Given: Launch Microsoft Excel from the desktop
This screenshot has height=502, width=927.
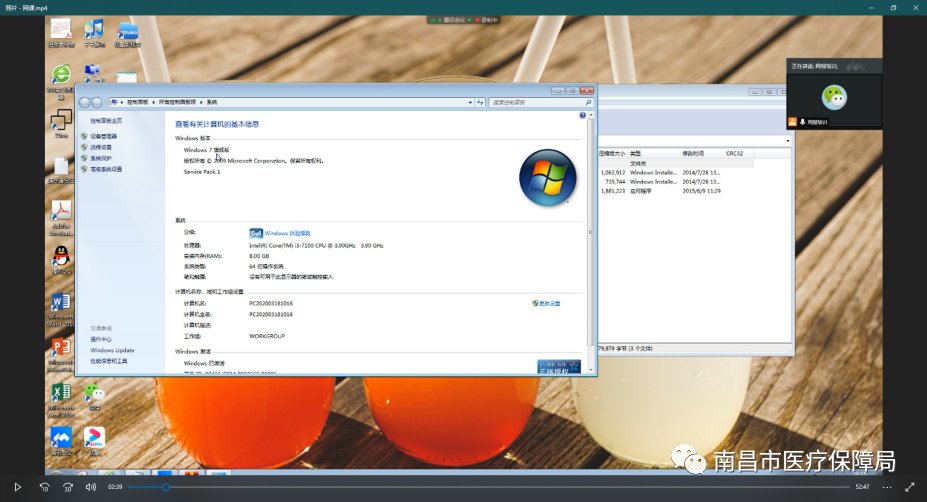Looking at the screenshot, I should [x=61, y=392].
